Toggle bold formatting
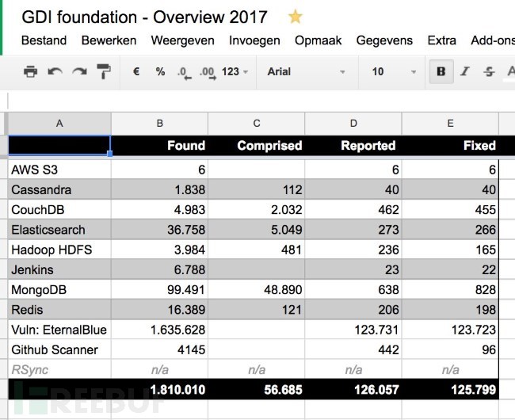This screenshot has width=515, height=420. pos(441,72)
